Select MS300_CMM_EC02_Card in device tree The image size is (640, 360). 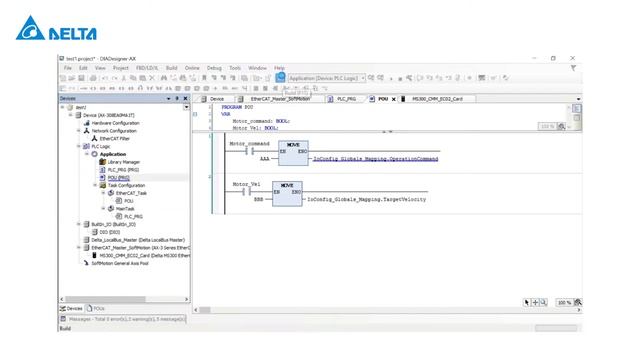point(144,256)
